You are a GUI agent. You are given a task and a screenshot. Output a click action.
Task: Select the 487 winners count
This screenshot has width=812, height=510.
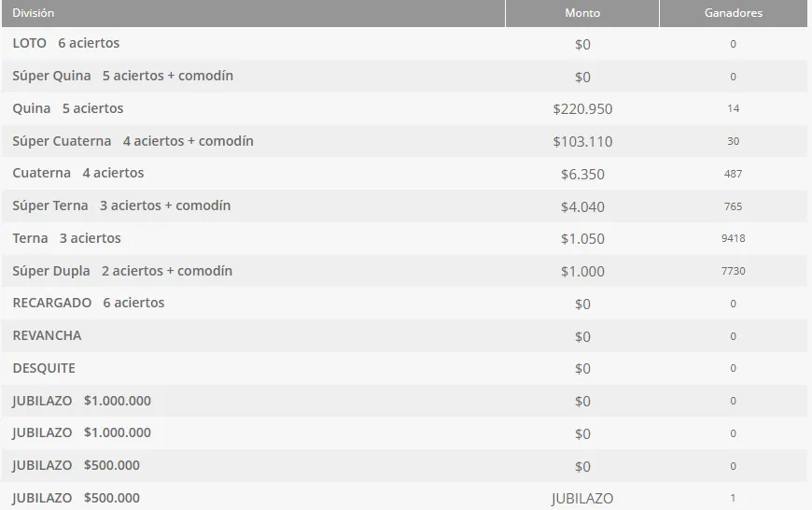coord(733,174)
